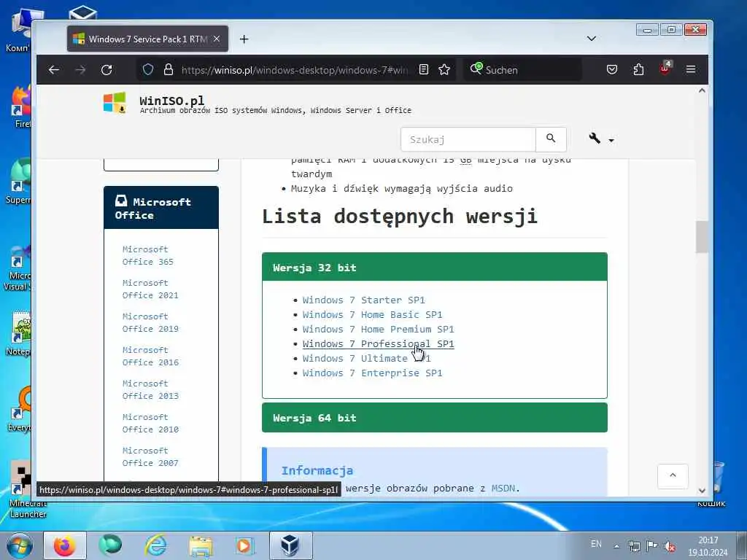Open the Firefox hamburger menu
The width and height of the screenshot is (747, 560).
click(x=691, y=70)
